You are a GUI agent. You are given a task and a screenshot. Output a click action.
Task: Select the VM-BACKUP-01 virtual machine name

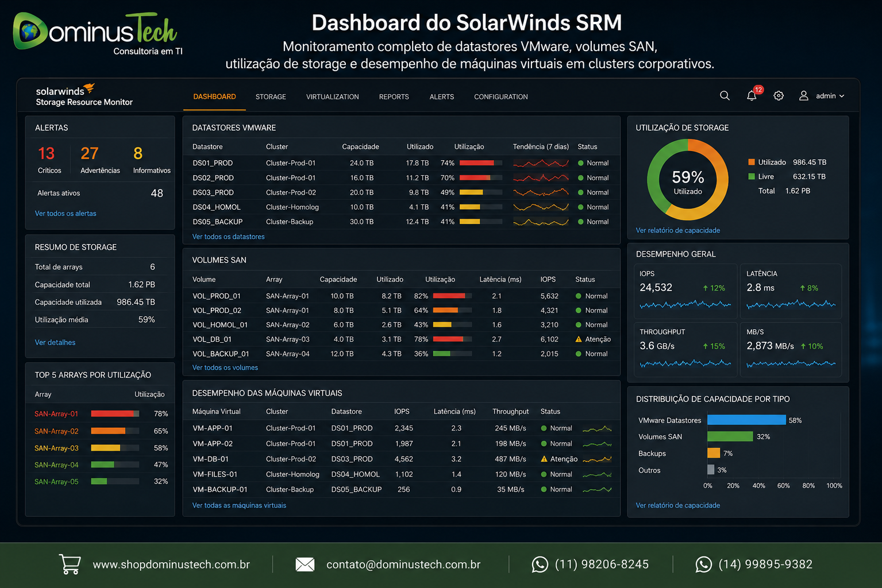220,490
